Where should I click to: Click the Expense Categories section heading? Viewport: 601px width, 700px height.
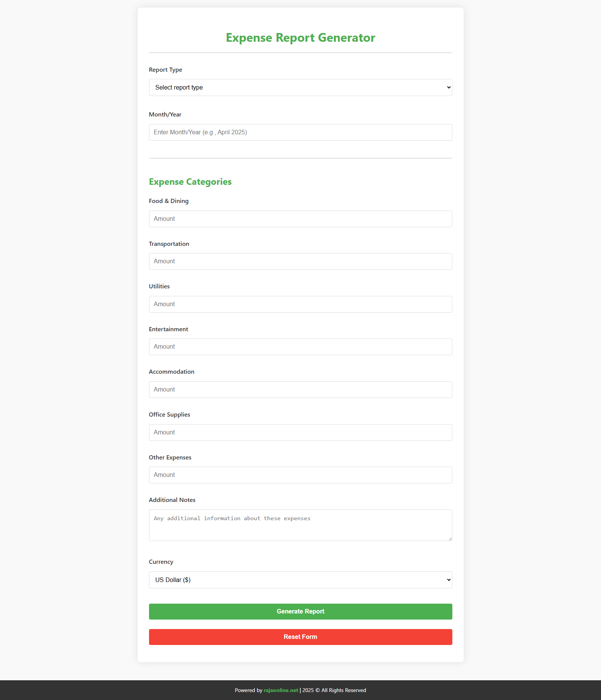pos(190,182)
